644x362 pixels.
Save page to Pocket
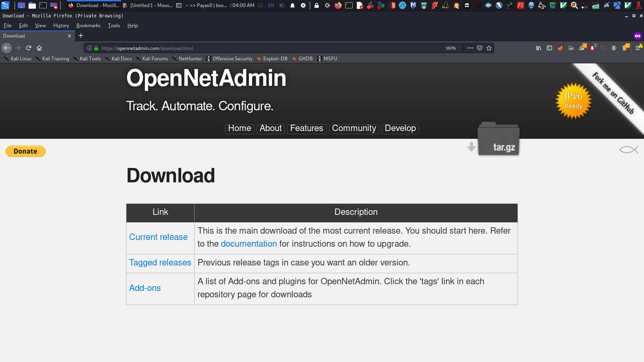point(480,48)
